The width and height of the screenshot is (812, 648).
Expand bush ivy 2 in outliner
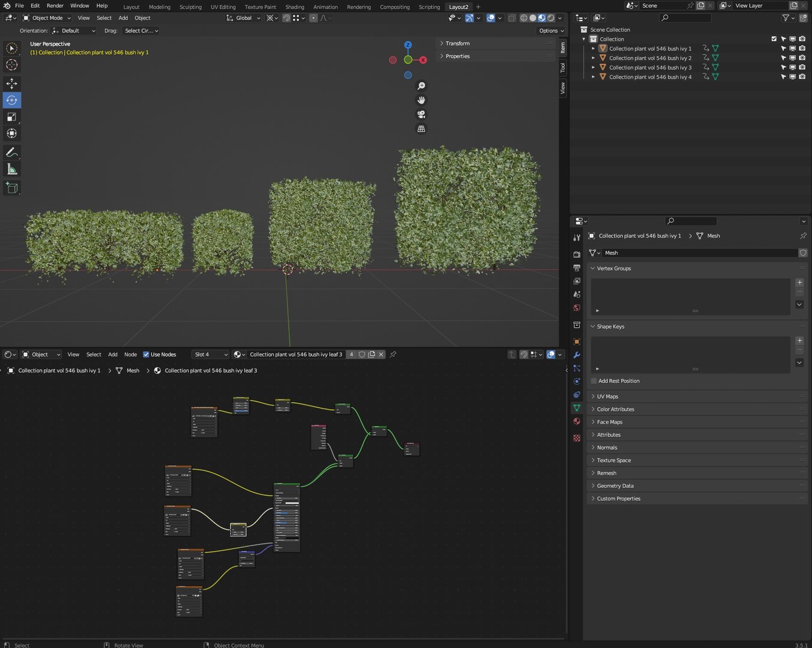(x=594, y=58)
